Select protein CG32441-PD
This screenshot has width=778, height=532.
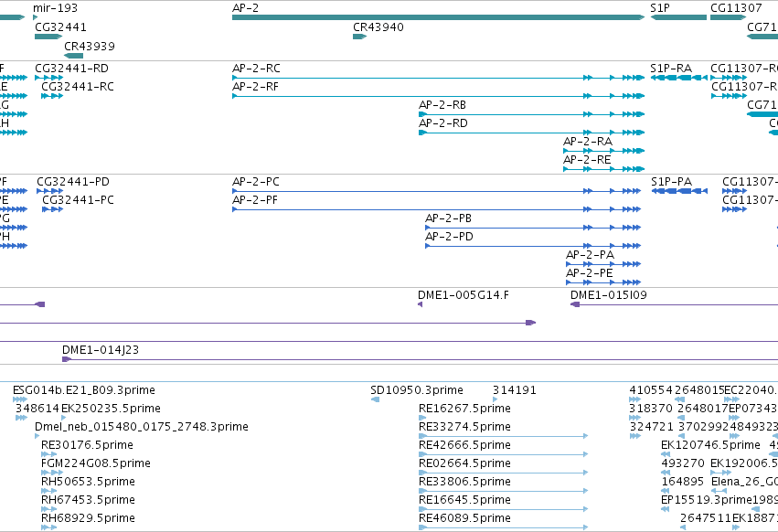point(50,191)
